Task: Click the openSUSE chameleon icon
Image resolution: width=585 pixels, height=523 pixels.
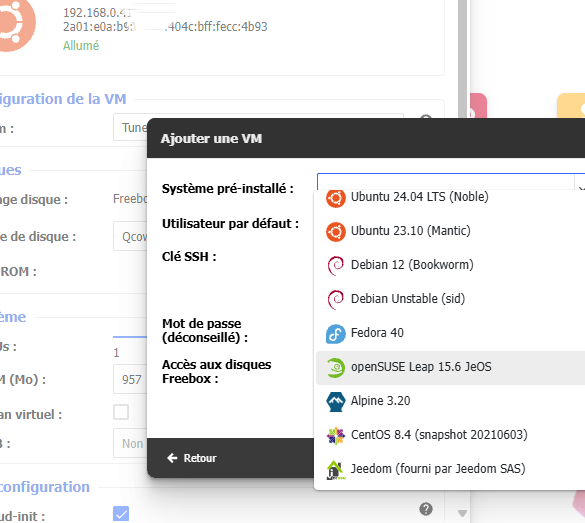Action: (x=335, y=367)
